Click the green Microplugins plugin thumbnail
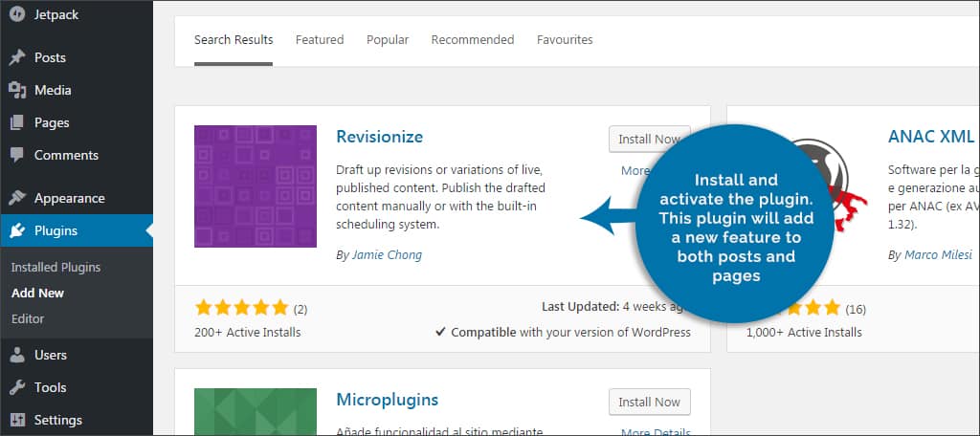 pos(255,412)
